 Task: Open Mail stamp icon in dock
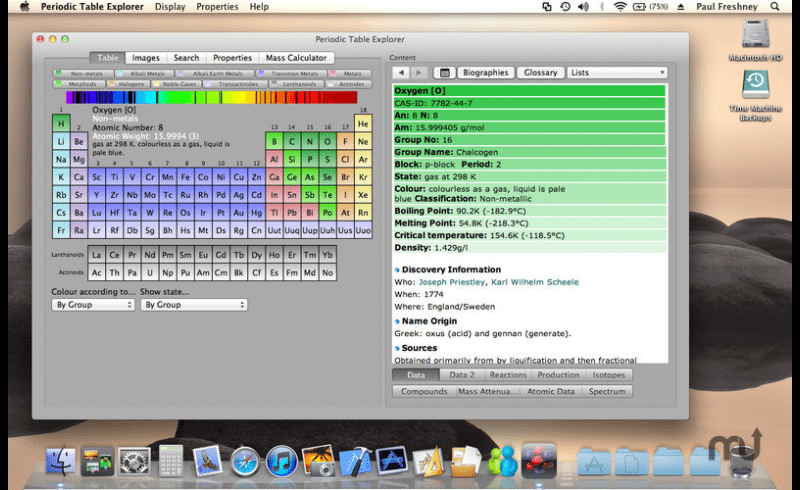pyautogui.click(x=207, y=461)
